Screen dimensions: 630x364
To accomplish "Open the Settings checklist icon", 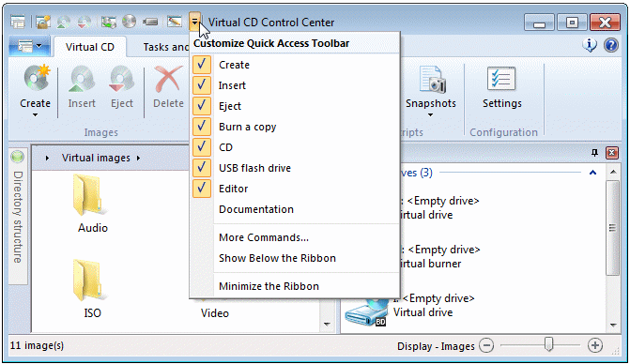I will [x=501, y=78].
